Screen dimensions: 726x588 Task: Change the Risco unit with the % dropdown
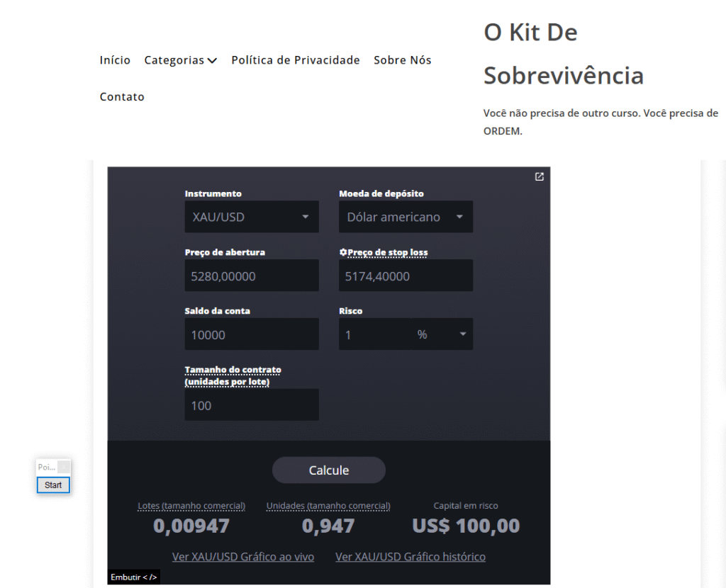(442, 334)
